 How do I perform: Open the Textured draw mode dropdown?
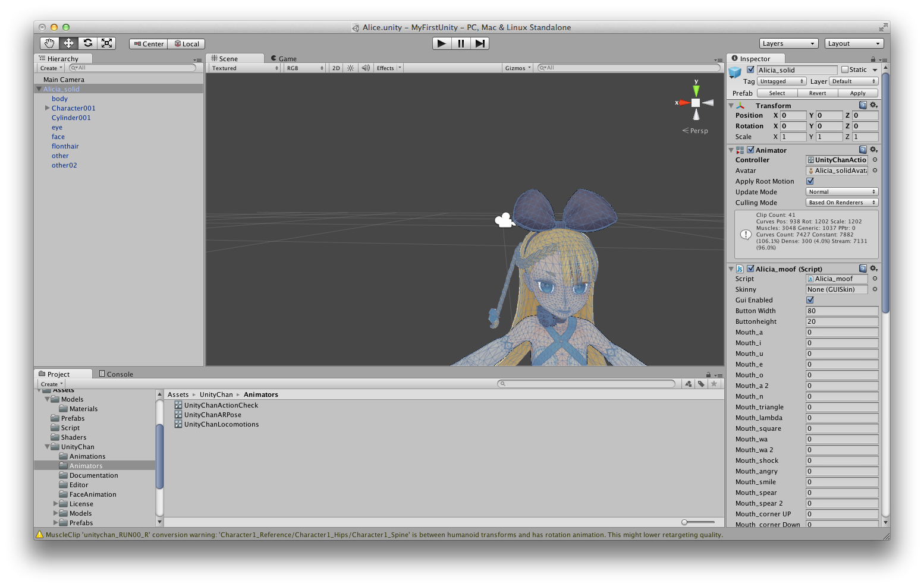point(244,68)
